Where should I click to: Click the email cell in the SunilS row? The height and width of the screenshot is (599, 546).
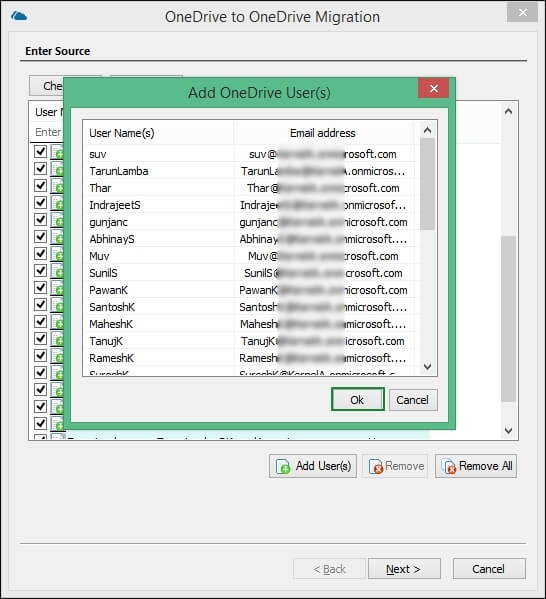click(323, 273)
